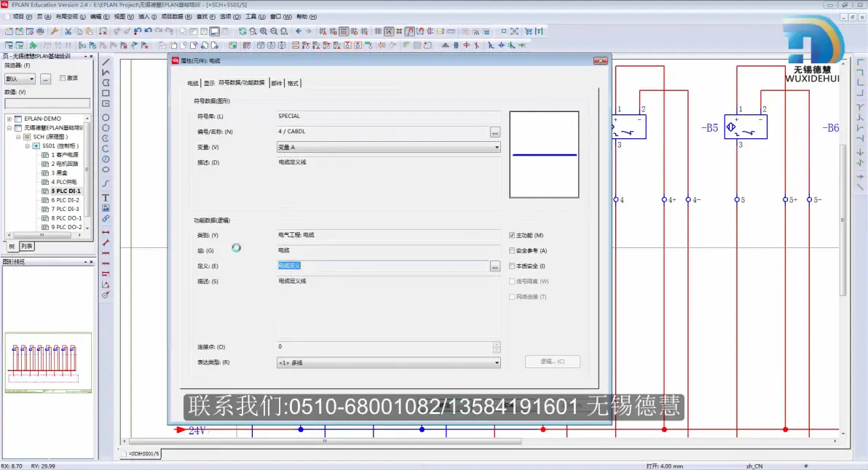Select the Angular dimension tool
This screenshot has height=470, width=868.
coord(106,284)
